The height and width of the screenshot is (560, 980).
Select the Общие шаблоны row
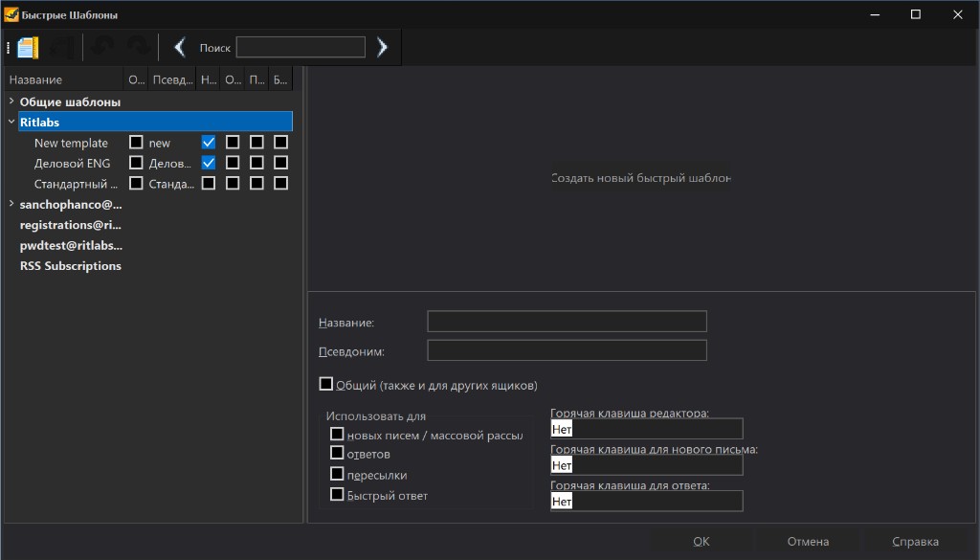70,101
